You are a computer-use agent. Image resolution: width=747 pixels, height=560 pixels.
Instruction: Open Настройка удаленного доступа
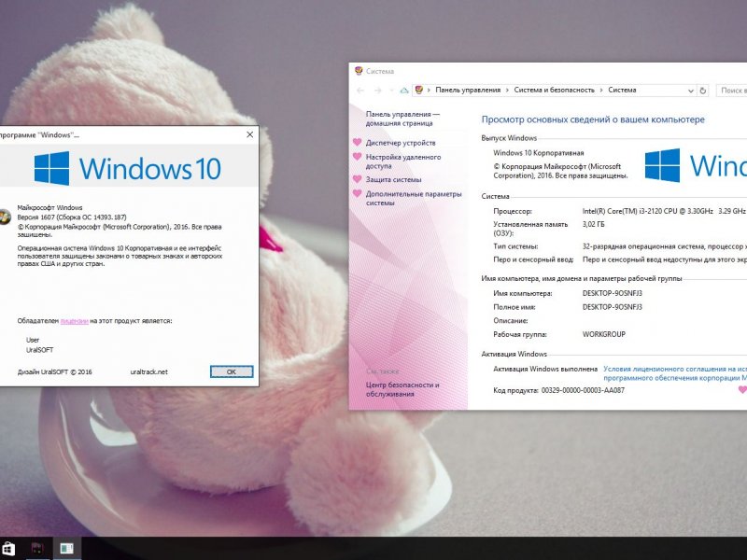(x=403, y=161)
